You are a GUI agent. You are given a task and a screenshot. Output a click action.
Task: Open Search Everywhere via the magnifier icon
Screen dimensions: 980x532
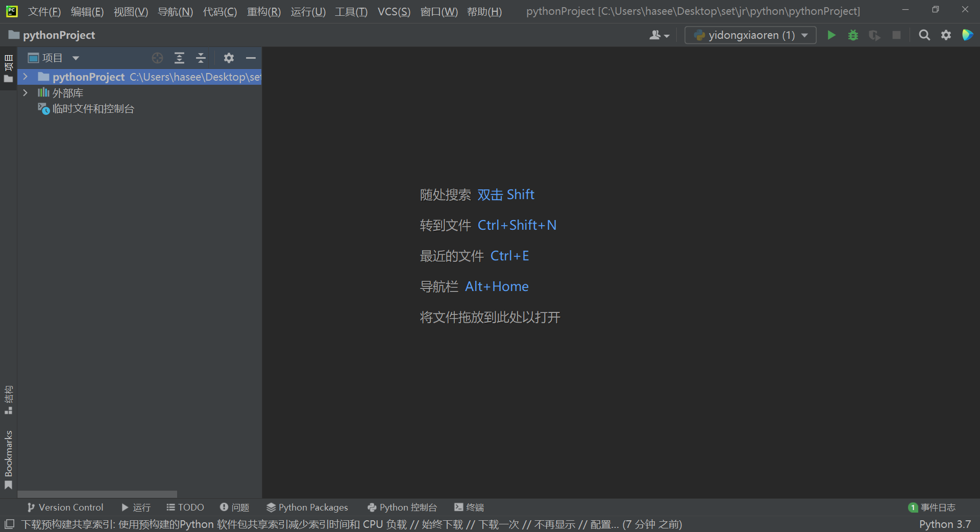pos(924,35)
